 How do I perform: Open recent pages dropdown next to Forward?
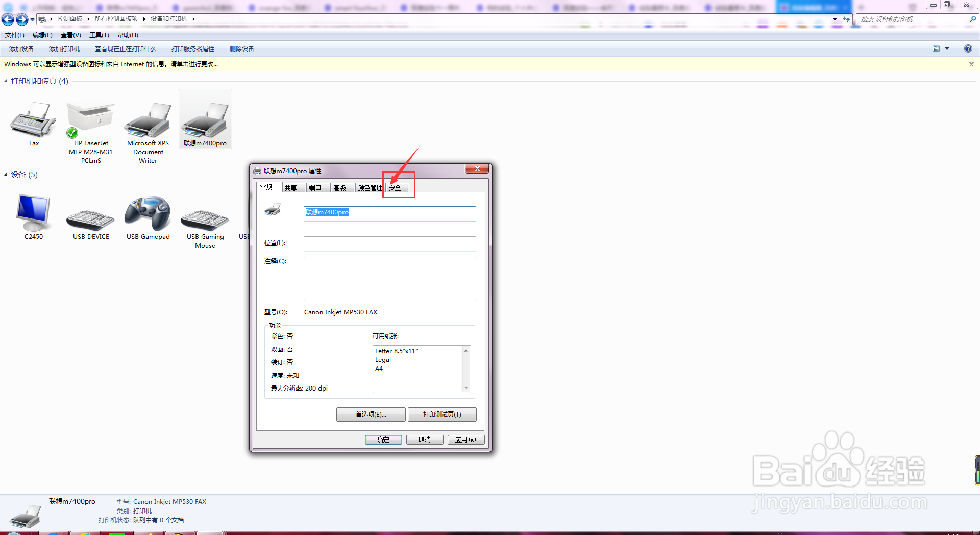tap(32, 19)
